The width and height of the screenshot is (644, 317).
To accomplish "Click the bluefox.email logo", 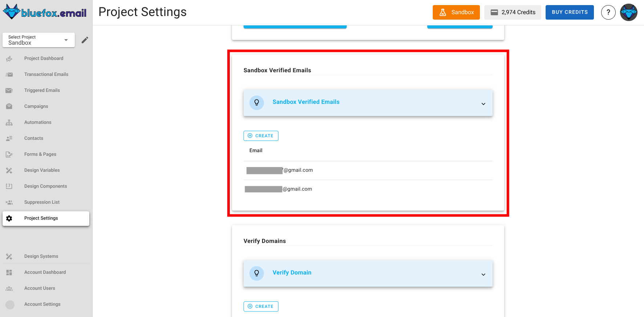I will (45, 12).
